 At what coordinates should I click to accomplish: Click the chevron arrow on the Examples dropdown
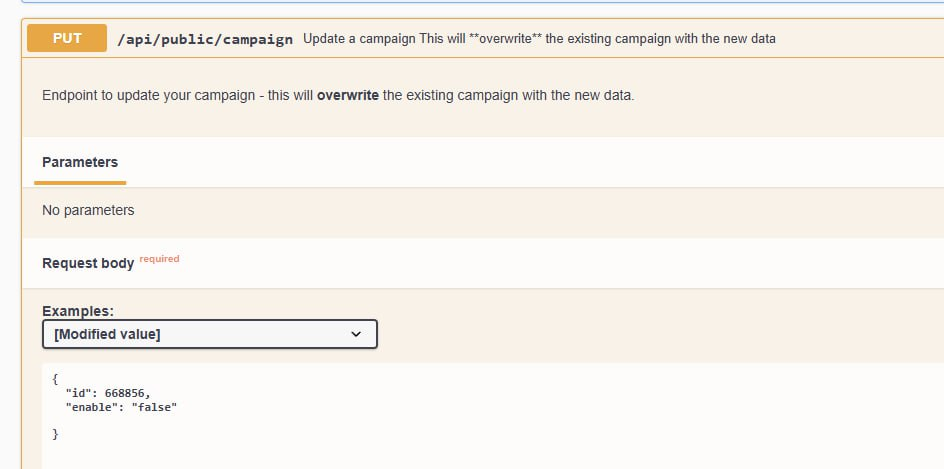coord(356,334)
